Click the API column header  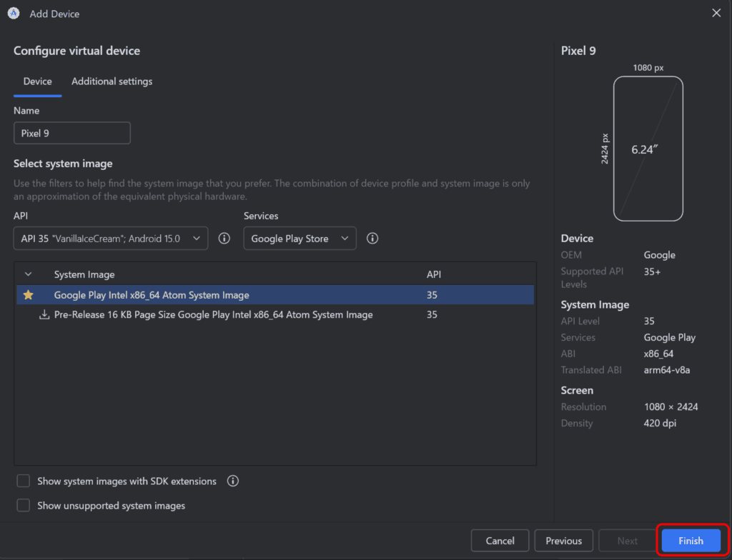434,274
